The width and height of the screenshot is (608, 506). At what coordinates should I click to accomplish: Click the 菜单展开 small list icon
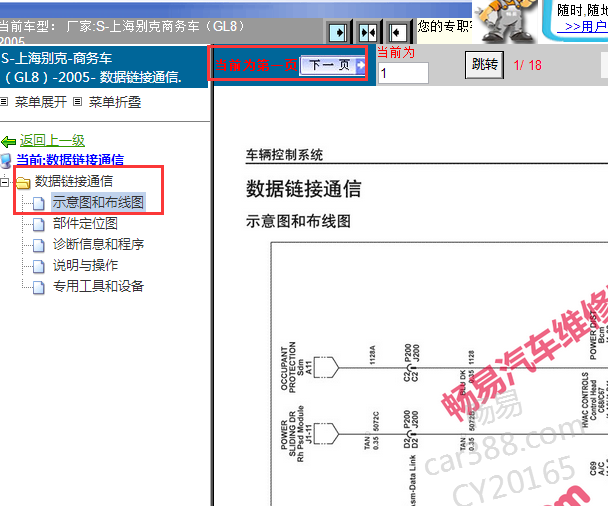pos(4,102)
